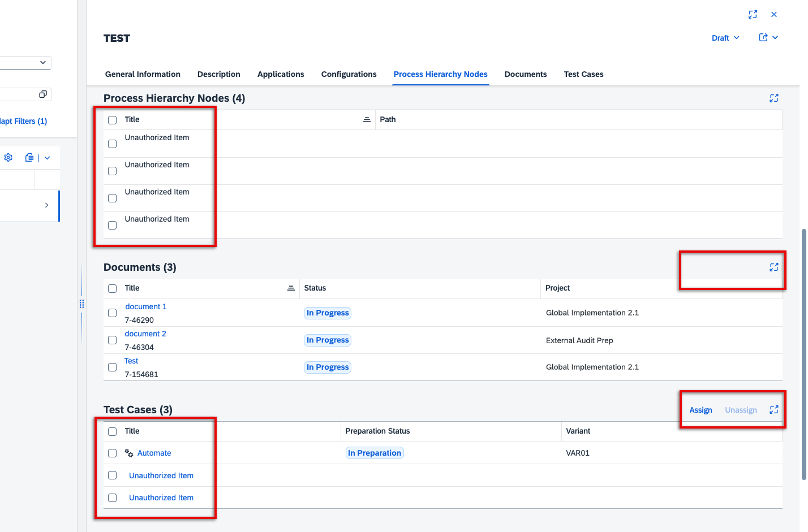This screenshot has width=808, height=532.
Task: Click the share/export icon in header
Action: click(x=763, y=38)
